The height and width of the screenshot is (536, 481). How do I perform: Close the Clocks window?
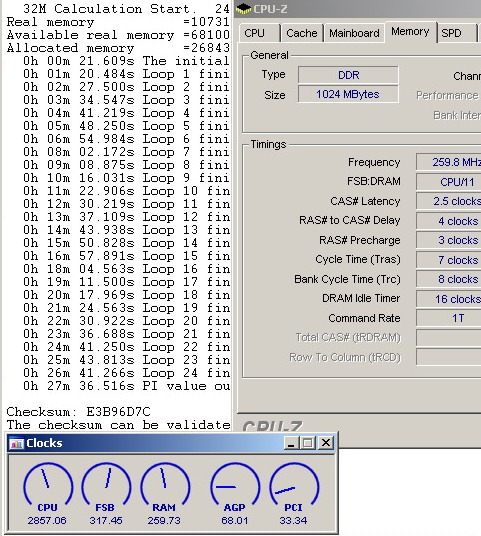click(325, 443)
